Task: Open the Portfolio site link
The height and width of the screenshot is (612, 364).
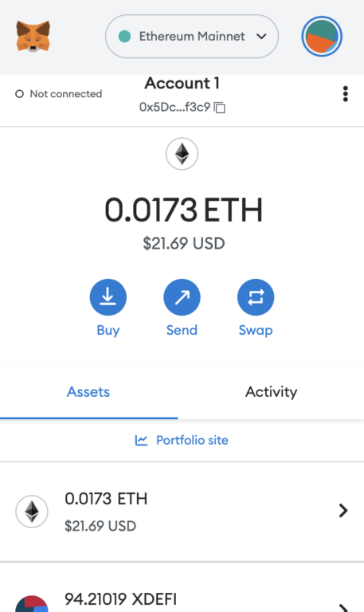Action: [182, 440]
